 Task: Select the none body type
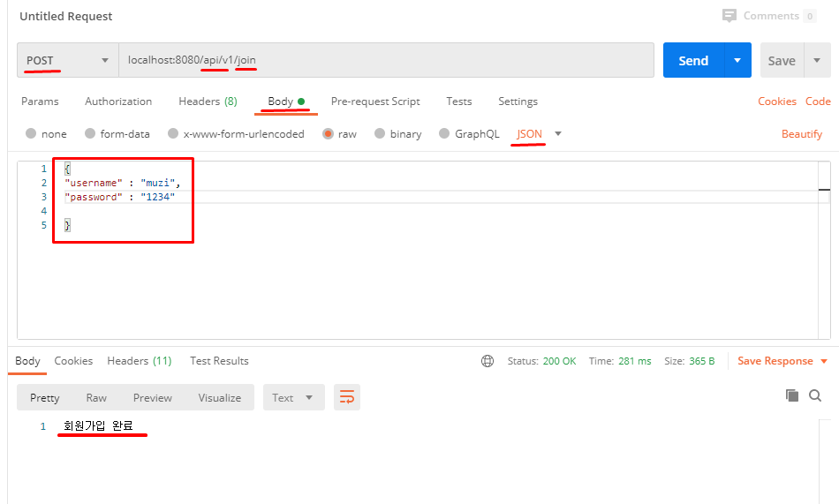[x=31, y=133]
